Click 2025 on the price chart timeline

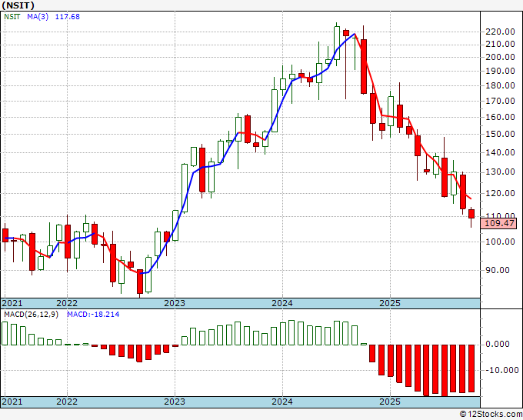coord(390,303)
